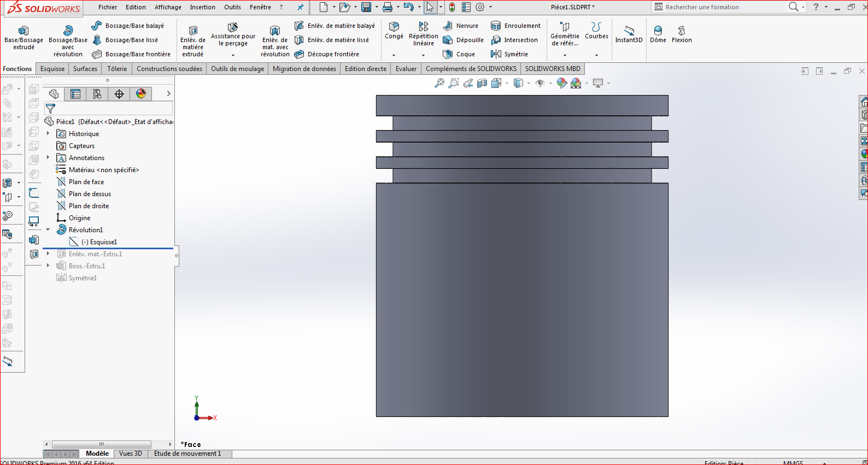Select Répétition linéaire tool
This screenshot has height=465, width=868.
[424, 34]
